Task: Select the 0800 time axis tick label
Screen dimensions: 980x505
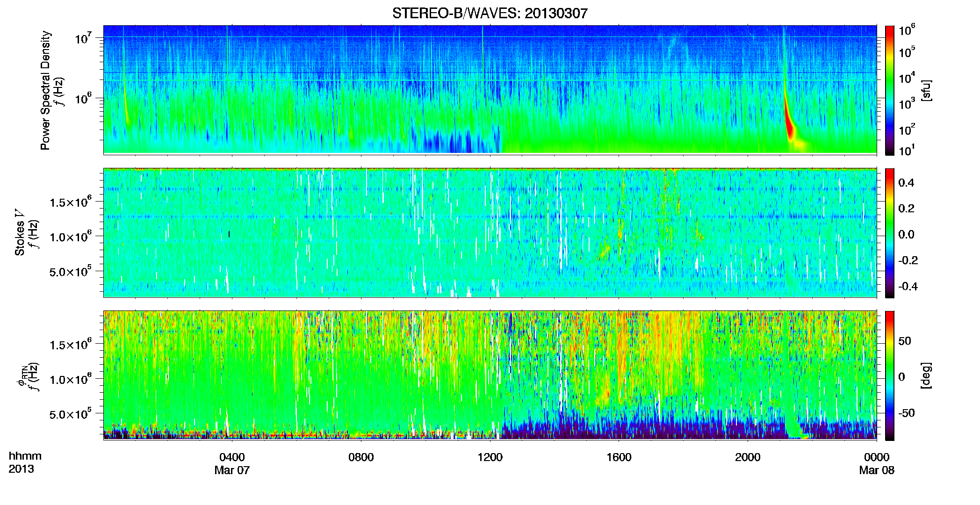Action: click(x=361, y=457)
